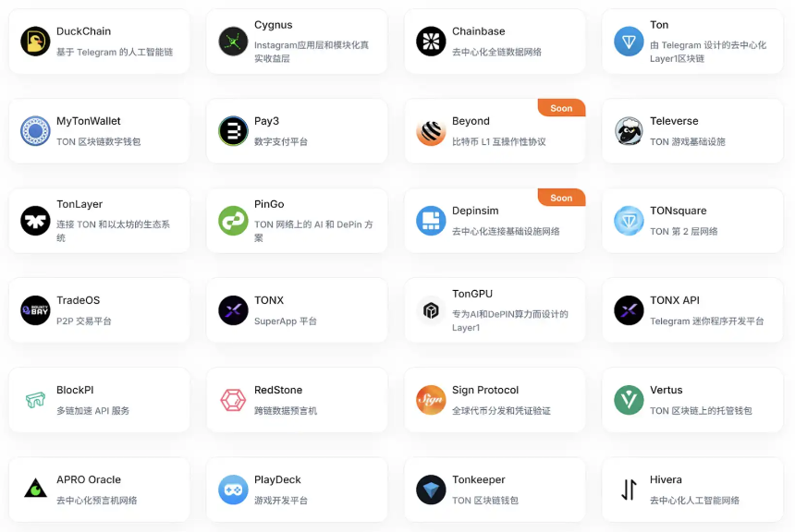Open the Tonkeeper title link

click(x=479, y=479)
